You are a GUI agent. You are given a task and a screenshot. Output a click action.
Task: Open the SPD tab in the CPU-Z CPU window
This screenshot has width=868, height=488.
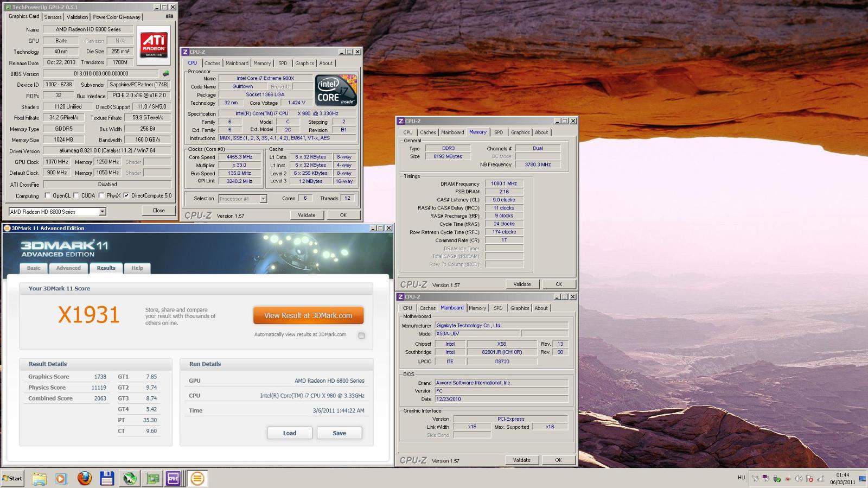(x=283, y=63)
